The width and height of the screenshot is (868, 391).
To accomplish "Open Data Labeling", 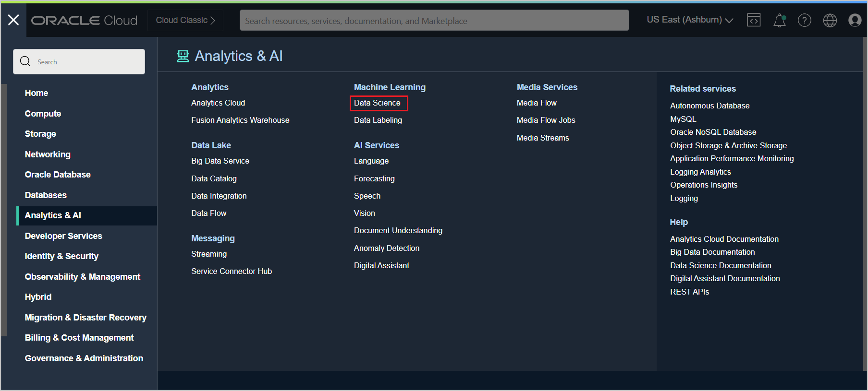I will (x=378, y=120).
